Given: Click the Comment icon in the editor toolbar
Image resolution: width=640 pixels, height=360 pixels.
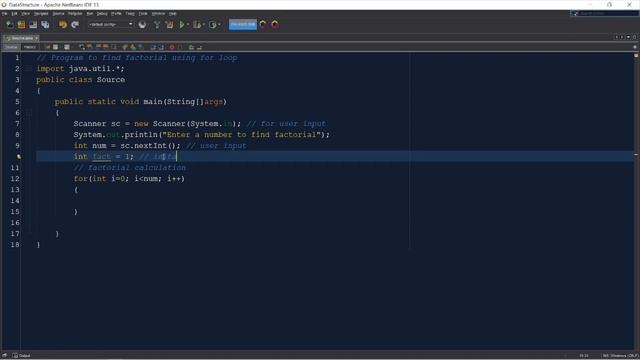Looking at the screenshot, I should pyautogui.click(x=190, y=47).
